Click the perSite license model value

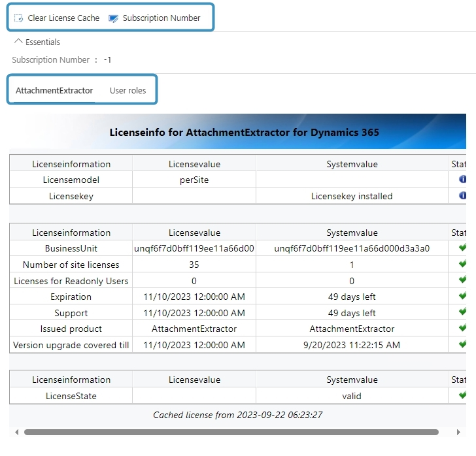tap(194, 180)
